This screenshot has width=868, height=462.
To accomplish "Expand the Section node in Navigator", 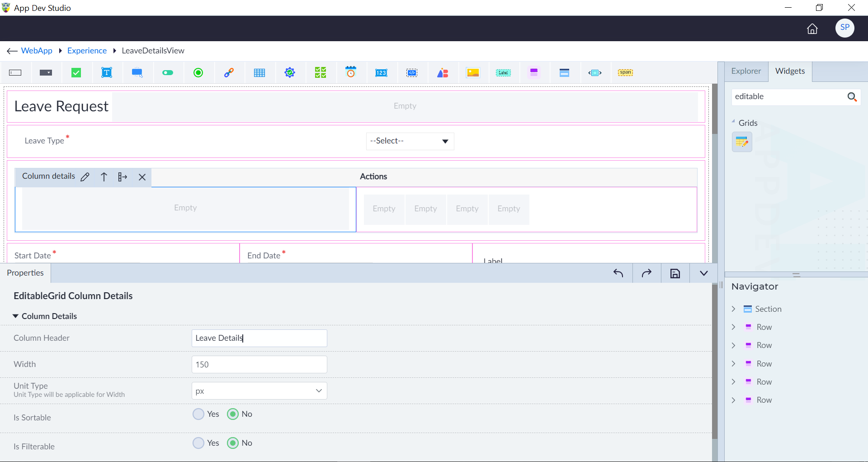I will (733, 309).
